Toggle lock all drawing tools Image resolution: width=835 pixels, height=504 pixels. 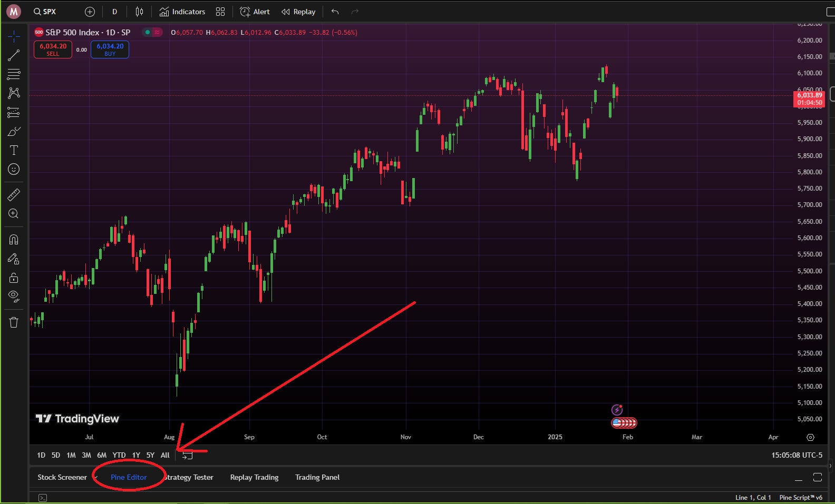pyautogui.click(x=14, y=278)
